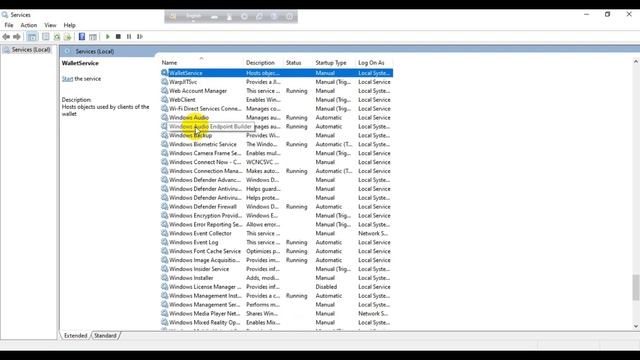640x360 pixels.
Task: Select the Windows Defender Advanced row
Action: pos(276,180)
